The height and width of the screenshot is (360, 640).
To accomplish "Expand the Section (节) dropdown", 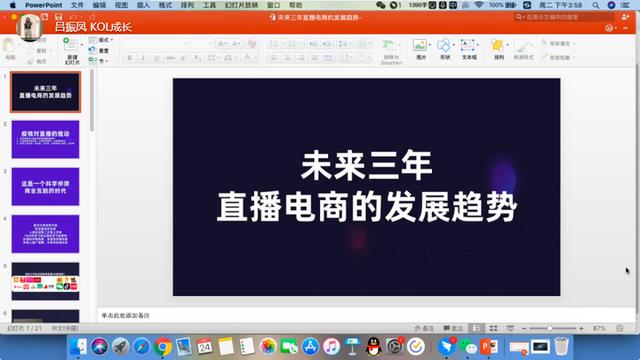I will pyautogui.click(x=98, y=61).
